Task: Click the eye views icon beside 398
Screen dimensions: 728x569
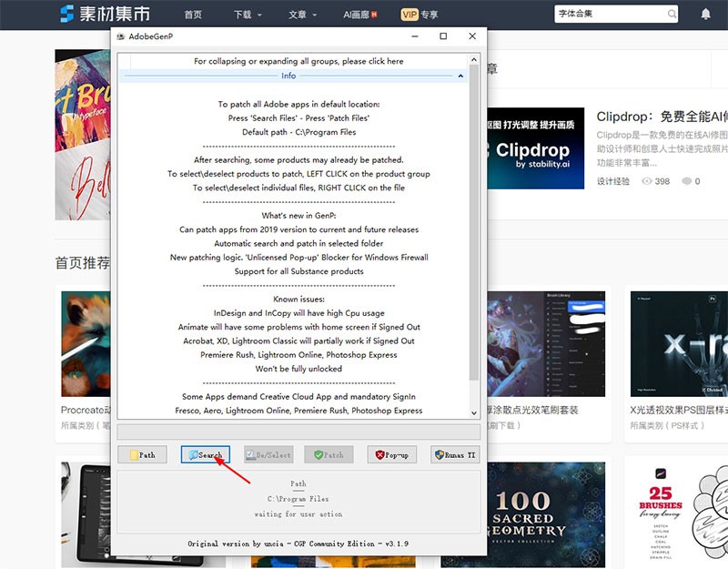Action: (647, 181)
